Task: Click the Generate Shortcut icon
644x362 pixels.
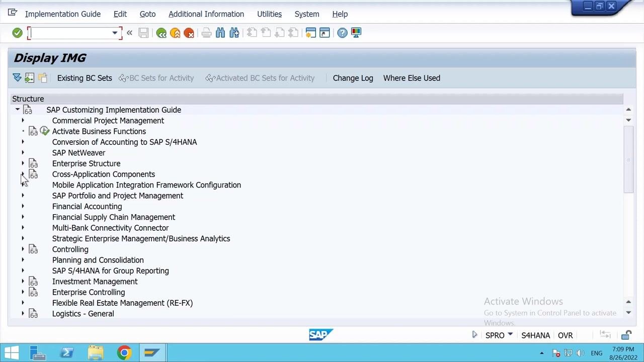Action: pos(325,33)
